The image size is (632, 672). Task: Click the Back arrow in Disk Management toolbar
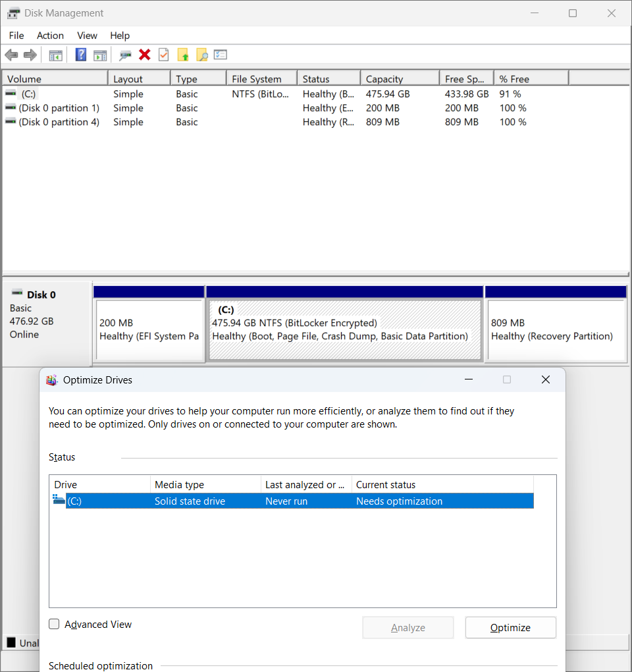click(11, 55)
